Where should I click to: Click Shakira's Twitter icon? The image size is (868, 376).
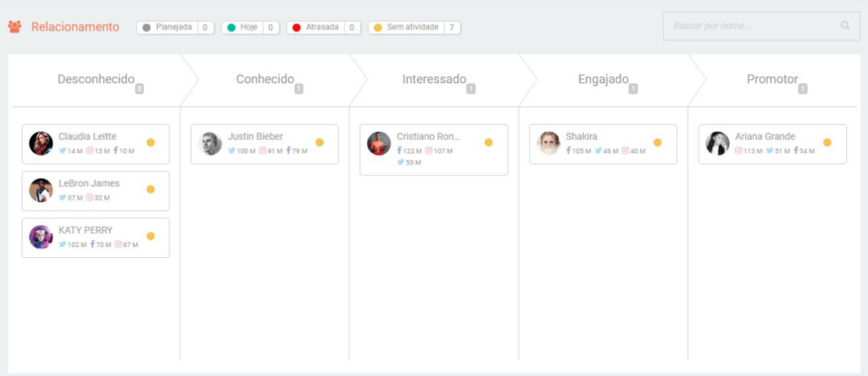(x=598, y=150)
